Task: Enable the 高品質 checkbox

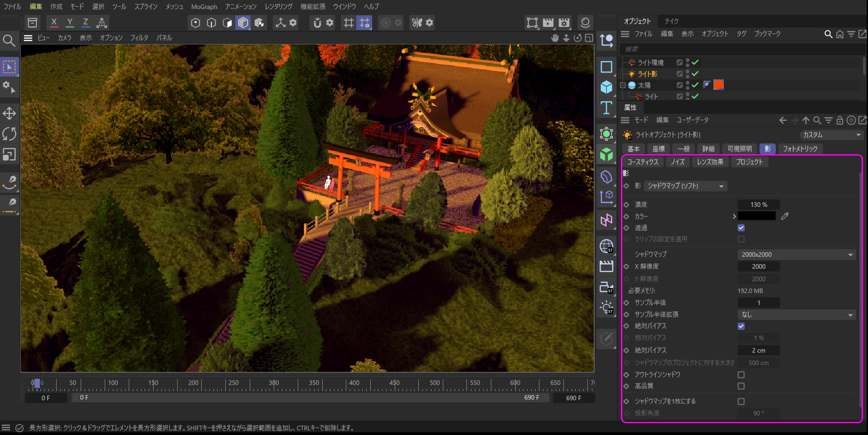Action: pos(741,386)
